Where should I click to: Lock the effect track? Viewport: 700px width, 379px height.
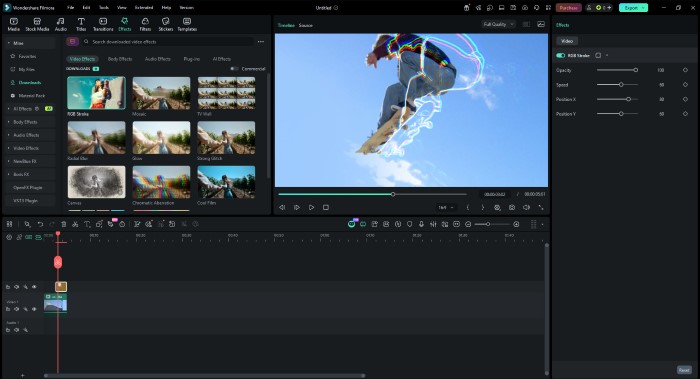click(8, 287)
